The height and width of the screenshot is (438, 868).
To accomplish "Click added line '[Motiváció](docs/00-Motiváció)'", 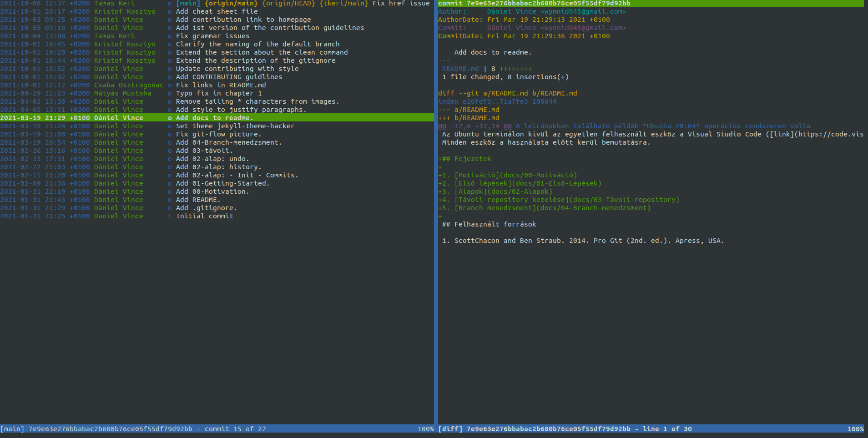I will click(515, 175).
